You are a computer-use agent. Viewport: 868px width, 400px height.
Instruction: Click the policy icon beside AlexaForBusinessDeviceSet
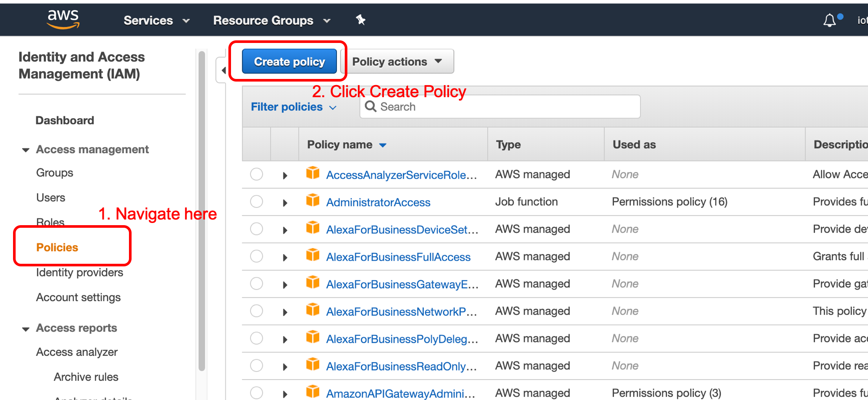(x=313, y=228)
